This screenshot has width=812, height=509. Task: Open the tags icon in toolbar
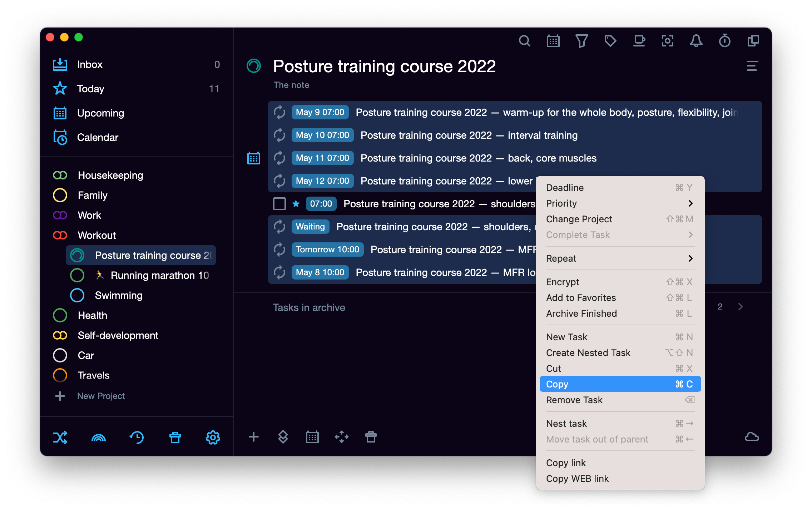point(610,41)
